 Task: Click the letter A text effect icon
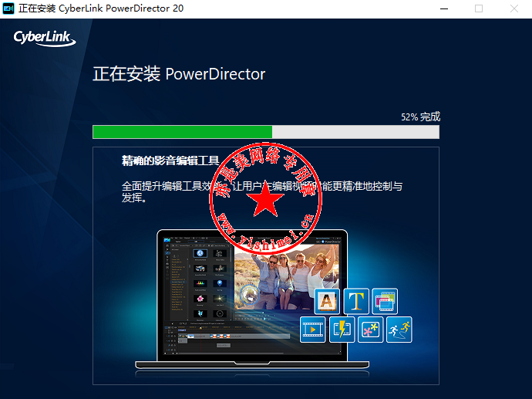[327, 301]
